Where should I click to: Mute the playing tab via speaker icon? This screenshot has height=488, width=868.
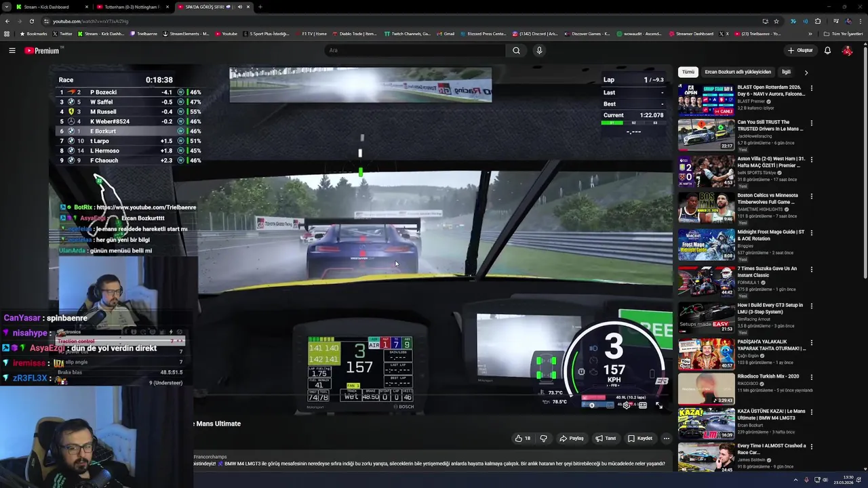click(239, 7)
